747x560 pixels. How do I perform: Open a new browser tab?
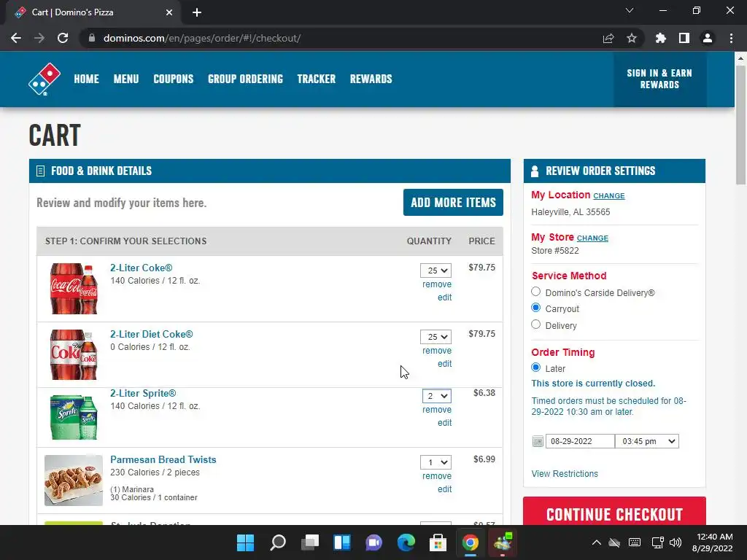(197, 12)
